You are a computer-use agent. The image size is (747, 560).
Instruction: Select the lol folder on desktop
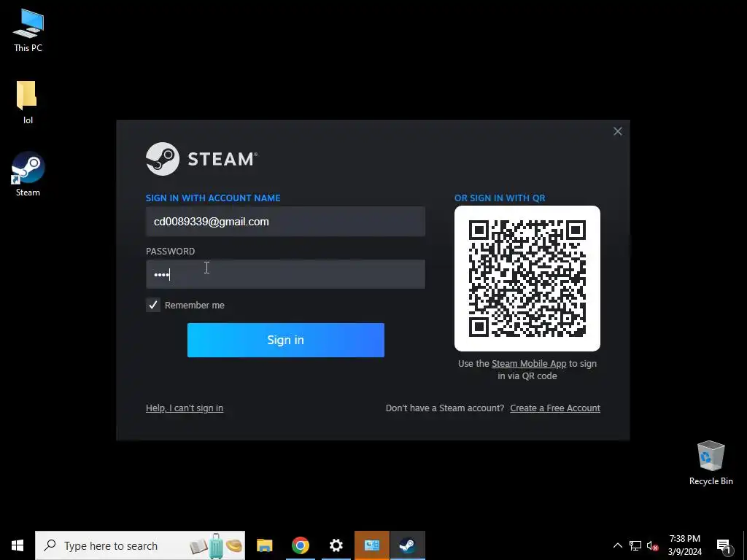pos(28,102)
